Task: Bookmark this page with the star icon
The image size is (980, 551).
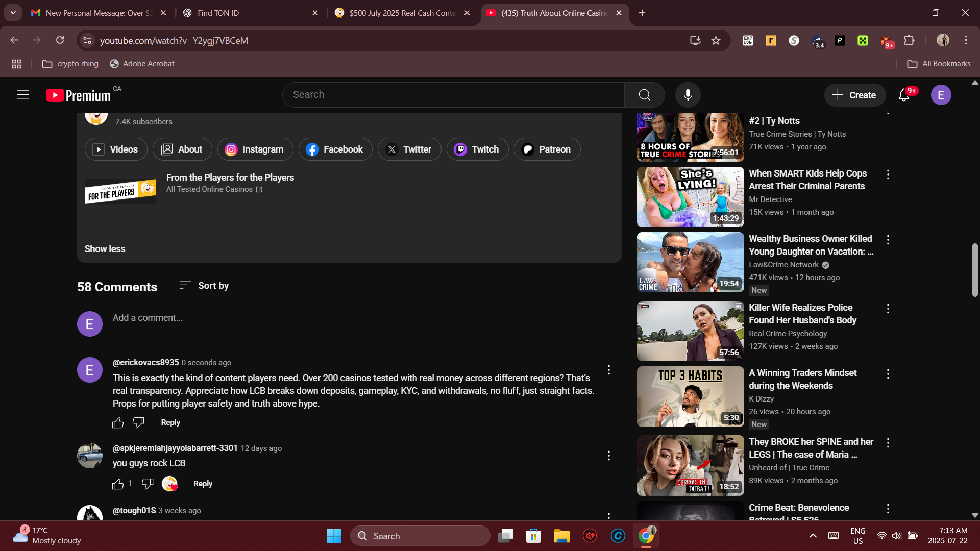Action: (716, 40)
